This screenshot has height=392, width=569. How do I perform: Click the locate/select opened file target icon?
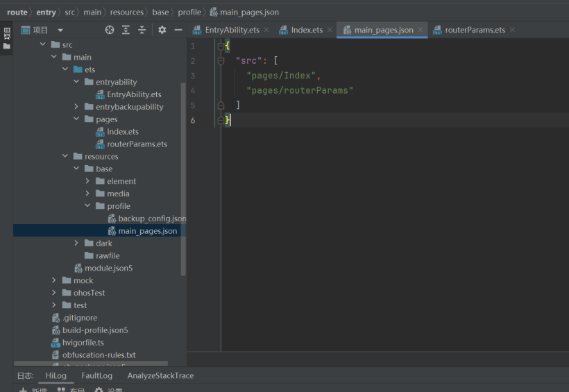pyautogui.click(x=110, y=30)
